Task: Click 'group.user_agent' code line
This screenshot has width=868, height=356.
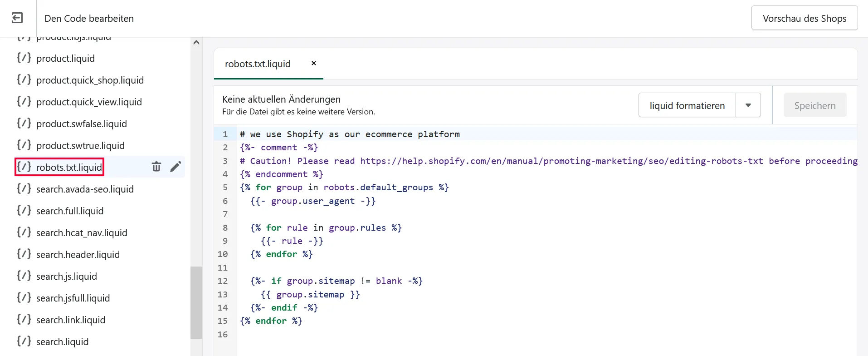Action: pyautogui.click(x=313, y=201)
